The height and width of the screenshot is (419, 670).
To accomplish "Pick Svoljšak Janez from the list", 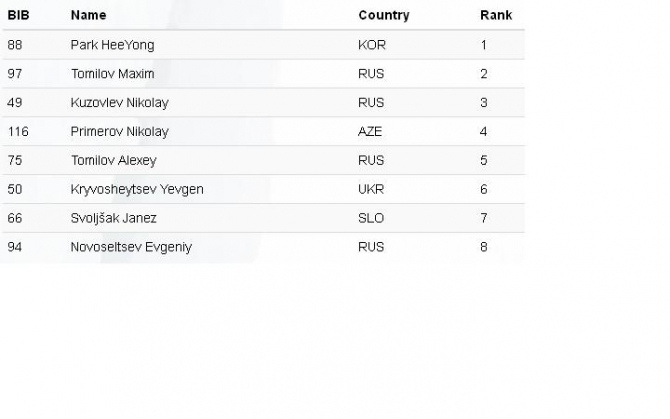I will pos(113,218).
